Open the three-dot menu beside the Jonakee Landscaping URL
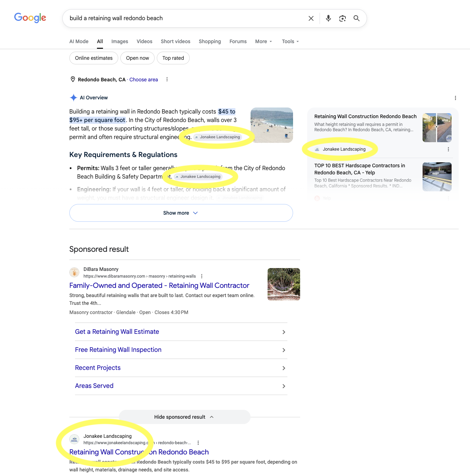 [x=198, y=443]
